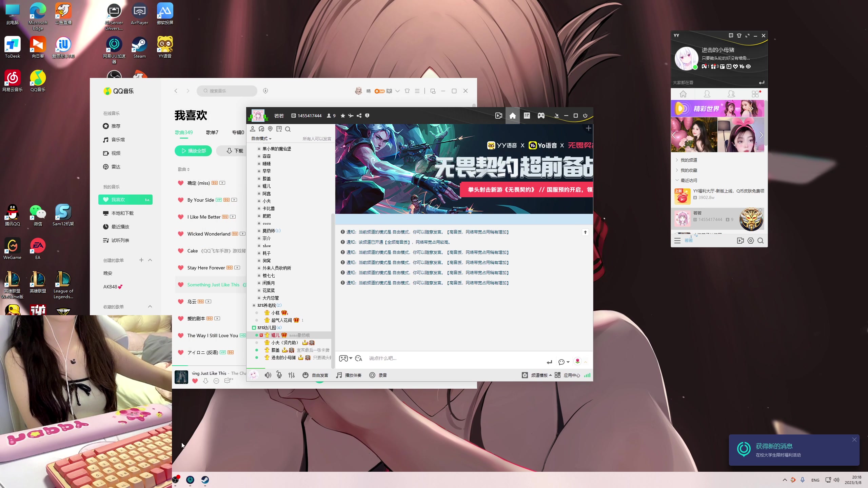Unlike By Your Side via its heart icon
This screenshot has height=488, width=868.
181,200
